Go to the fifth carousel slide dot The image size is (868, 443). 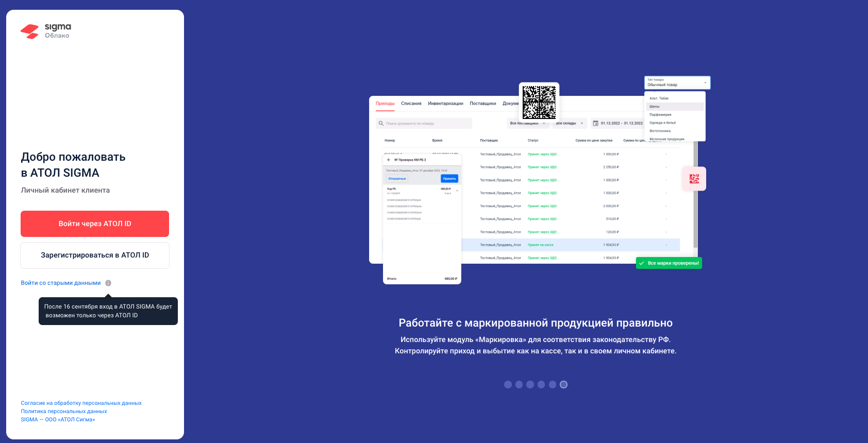[x=553, y=384]
